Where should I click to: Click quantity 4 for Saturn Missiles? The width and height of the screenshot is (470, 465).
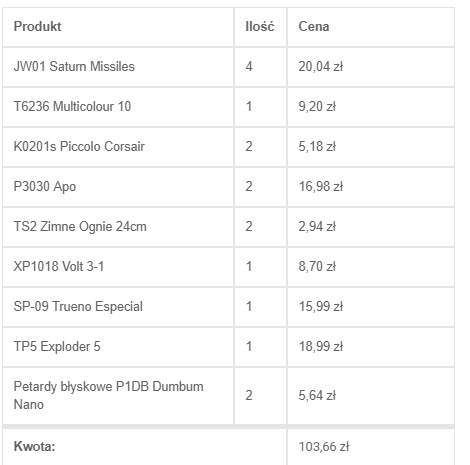249,67
